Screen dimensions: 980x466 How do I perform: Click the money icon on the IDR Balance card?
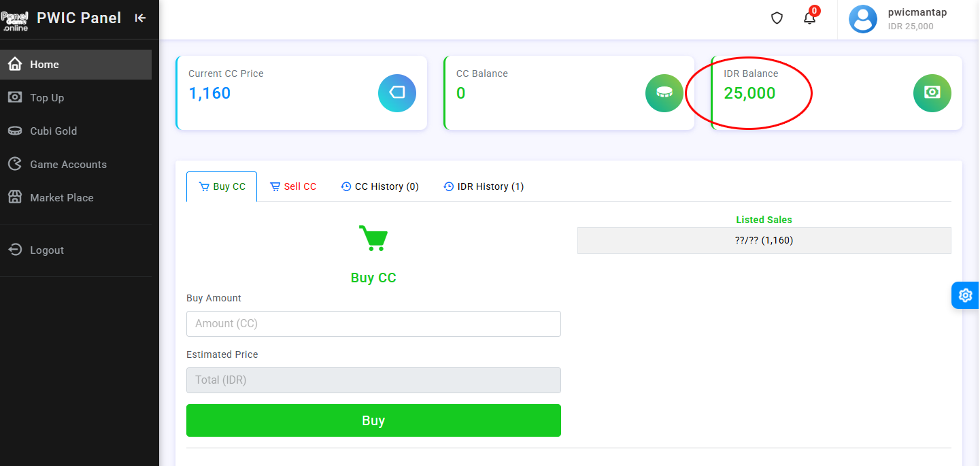932,93
